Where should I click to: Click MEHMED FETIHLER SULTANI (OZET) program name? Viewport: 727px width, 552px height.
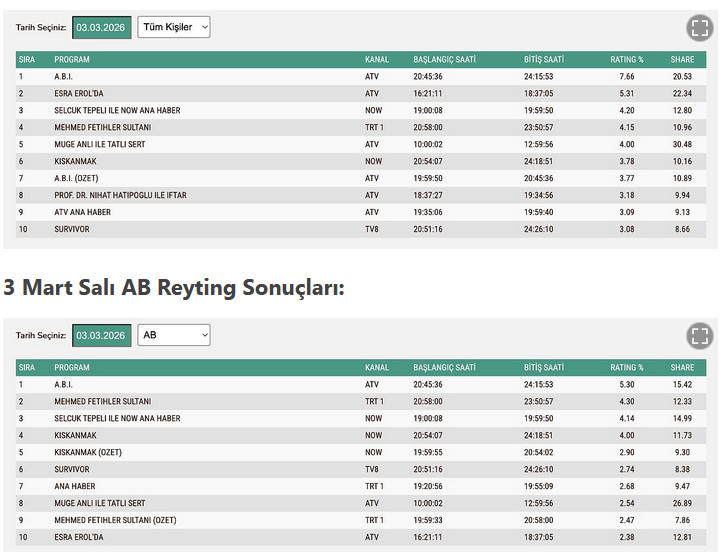[x=115, y=520]
